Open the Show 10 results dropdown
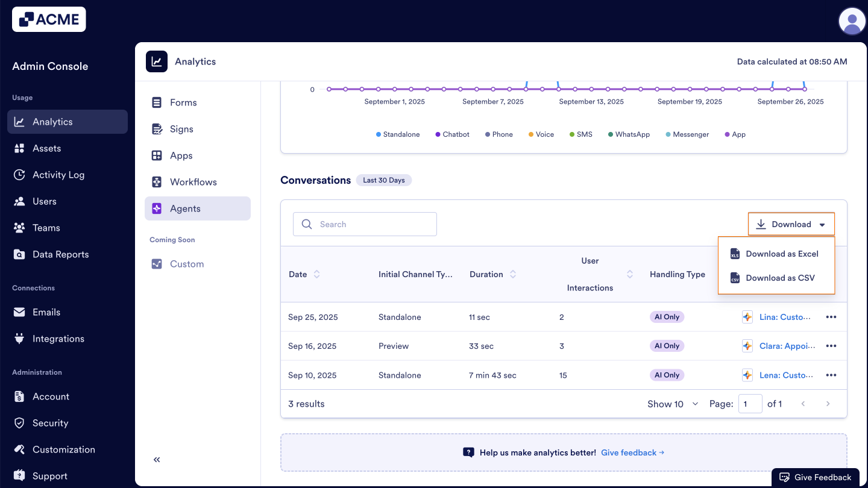868x488 pixels. click(x=672, y=404)
